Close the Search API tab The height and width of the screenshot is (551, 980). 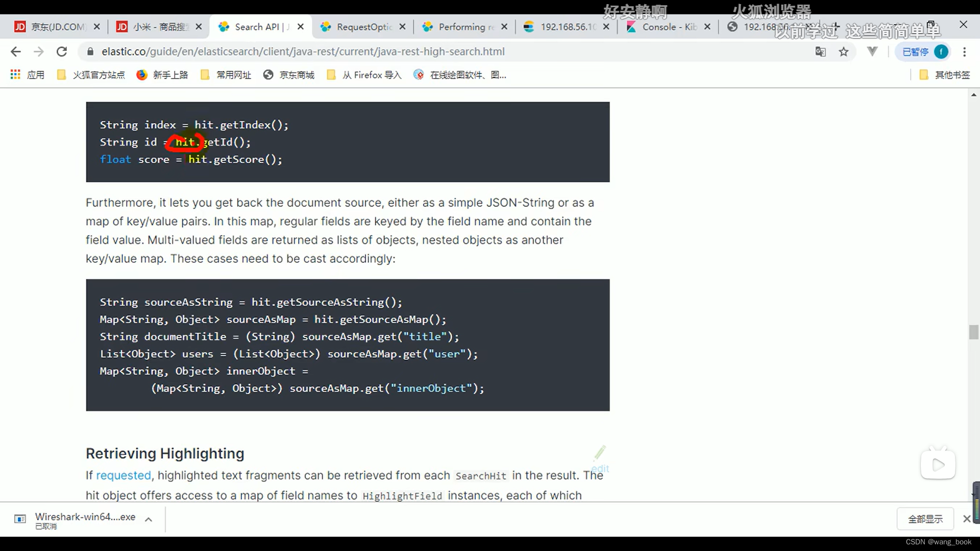click(x=301, y=27)
